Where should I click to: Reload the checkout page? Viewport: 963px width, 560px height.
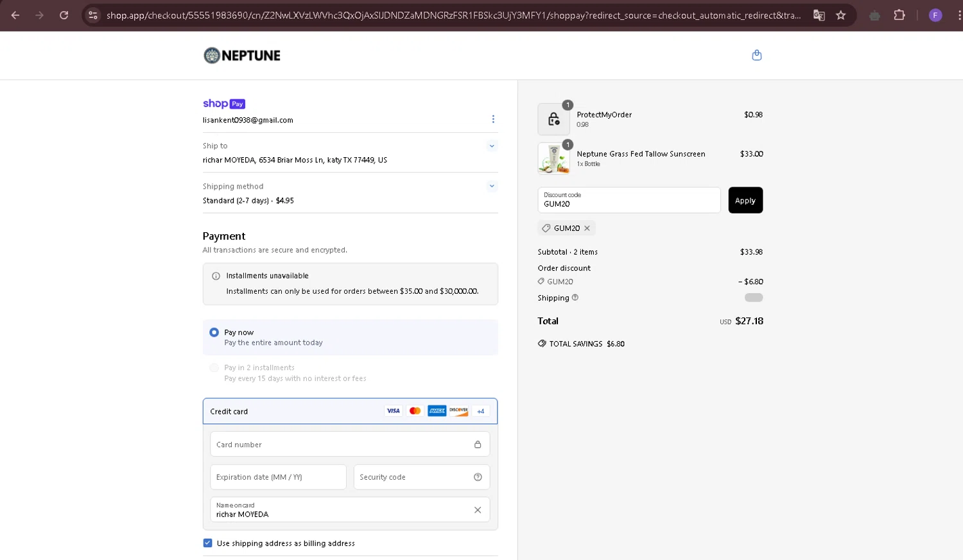pos(64,15)
